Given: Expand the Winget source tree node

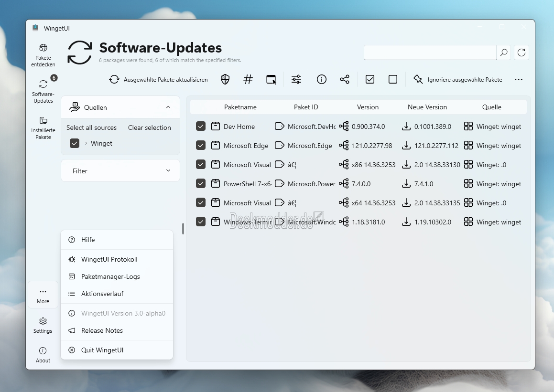Looking at the screenshot, I should click(x=86, y=143).
